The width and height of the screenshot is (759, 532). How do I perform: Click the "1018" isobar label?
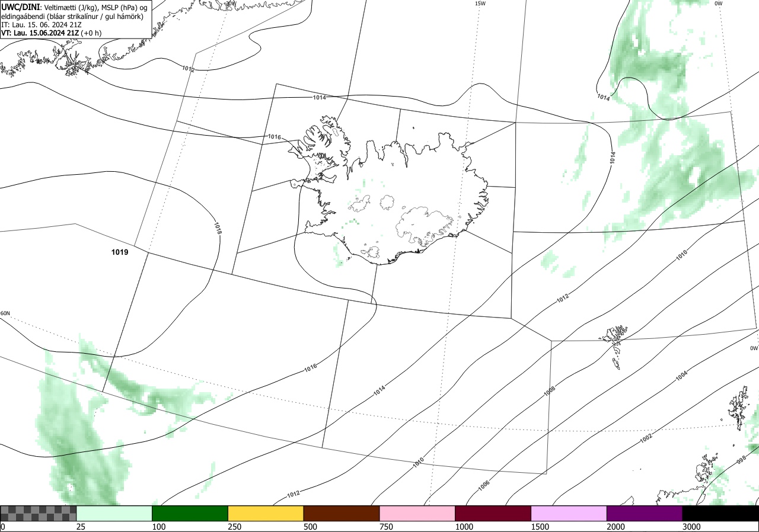(218, 228)
